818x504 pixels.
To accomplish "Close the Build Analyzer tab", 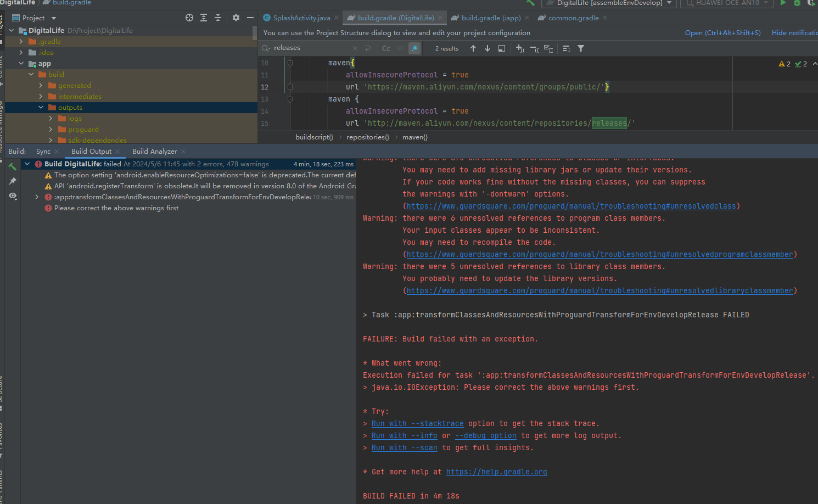I will pos(183,152).
